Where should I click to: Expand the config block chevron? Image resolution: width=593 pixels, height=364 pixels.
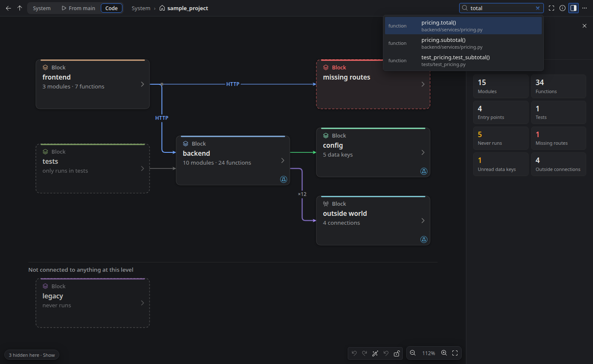pyautogui.click(x=423, y=152)
